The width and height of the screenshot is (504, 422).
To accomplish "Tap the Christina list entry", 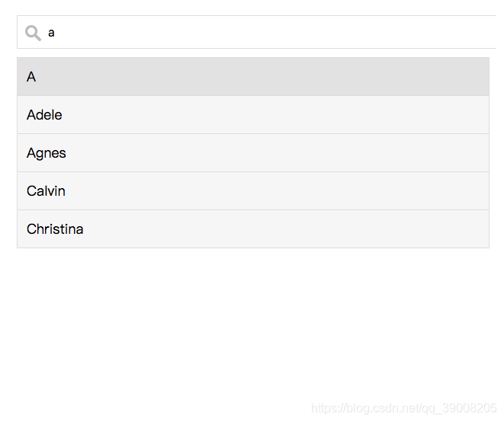I will pos(253,229).
